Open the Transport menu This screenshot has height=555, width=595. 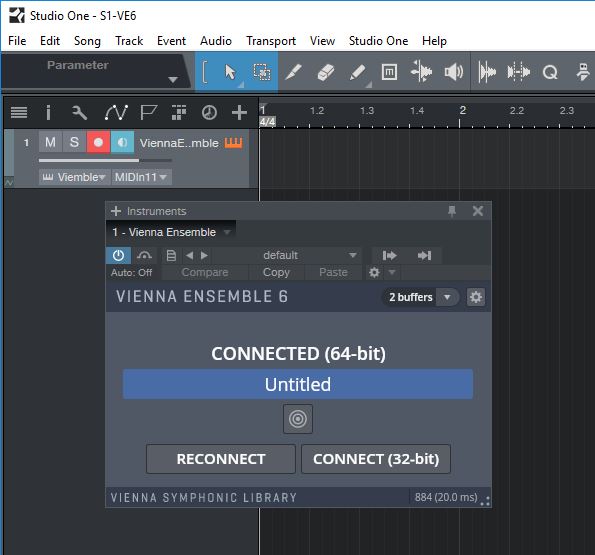271,41
